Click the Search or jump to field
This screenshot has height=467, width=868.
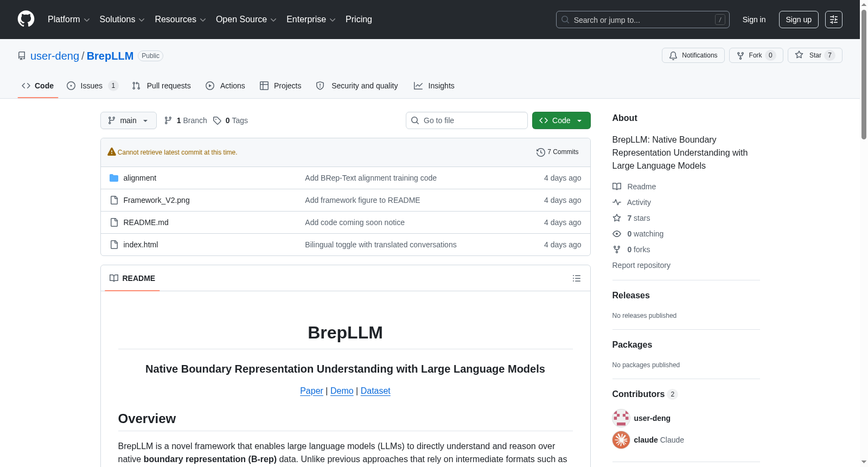coord(643,20)
